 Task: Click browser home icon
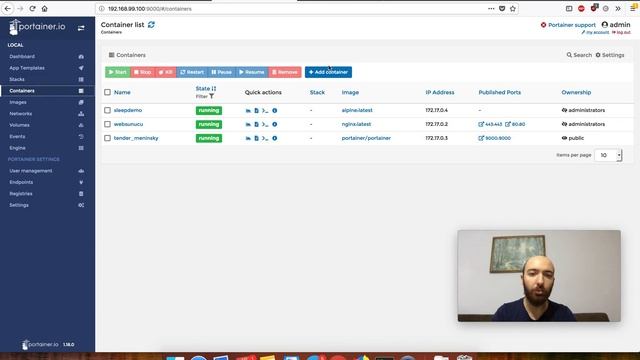(44, 9)
